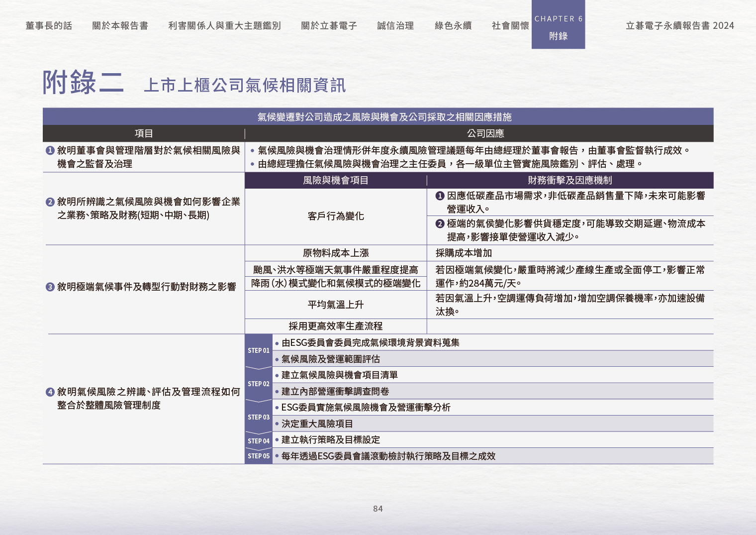This screenshot has height=535, width=756.
Task: Click the bullet about 總經理擔任主任委員
Action: tap(447, 164)
